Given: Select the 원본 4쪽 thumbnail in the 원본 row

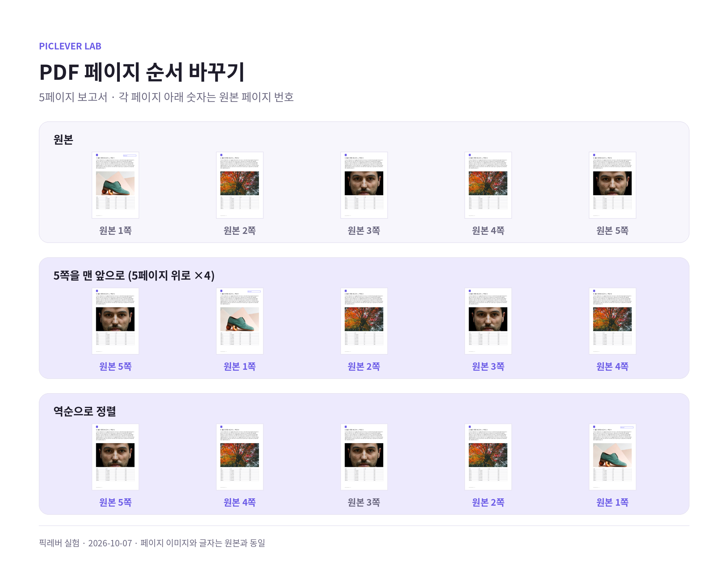Looking at the screenshot, I should [x=488, y=185].
